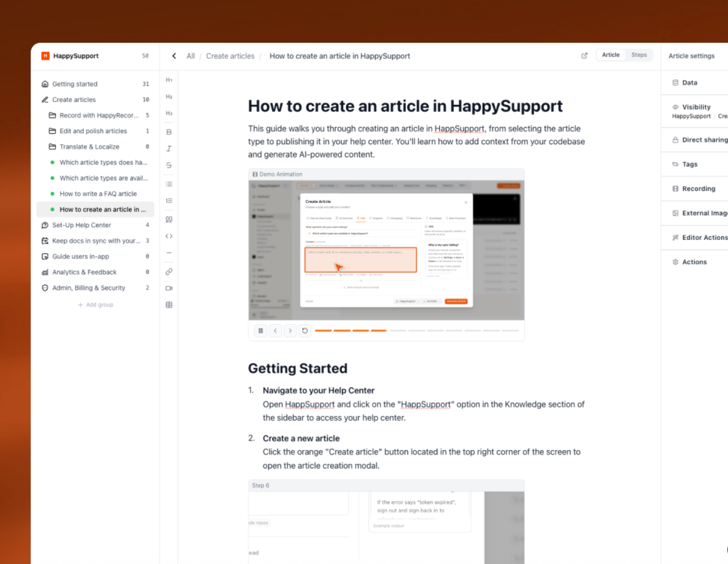Screen dimensions: 728x564
Task: Open the All breadcrumb link
Action: click(191, 56)
